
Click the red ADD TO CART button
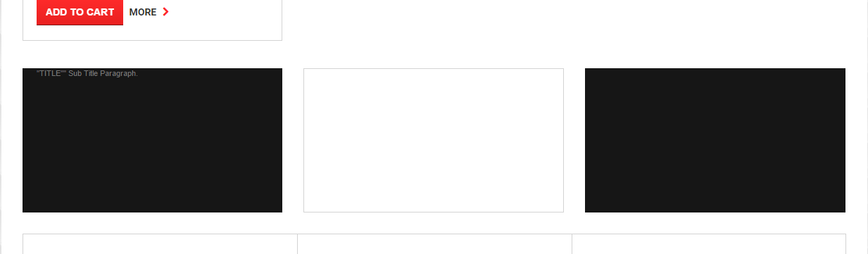click(x=80, y=12)
